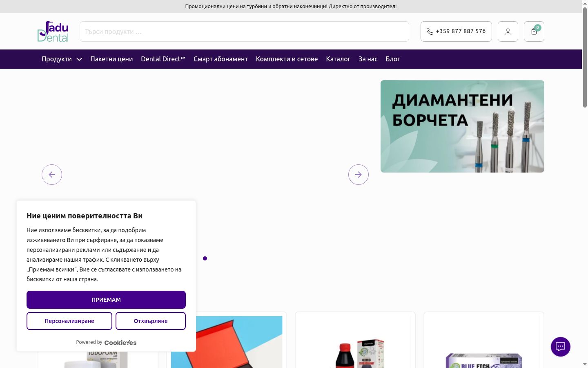Go to next slide with right arrow
This screenshot has height=368, width=588.
click(x=359, y=175)
